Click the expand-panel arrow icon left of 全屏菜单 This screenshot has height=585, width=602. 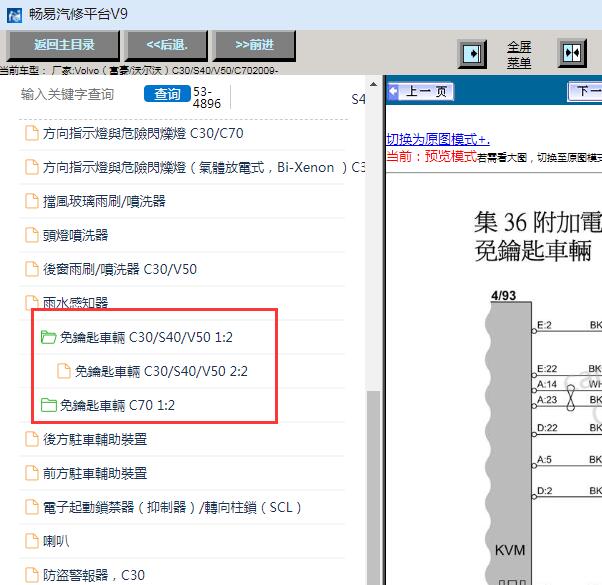[x=472, y=53]
